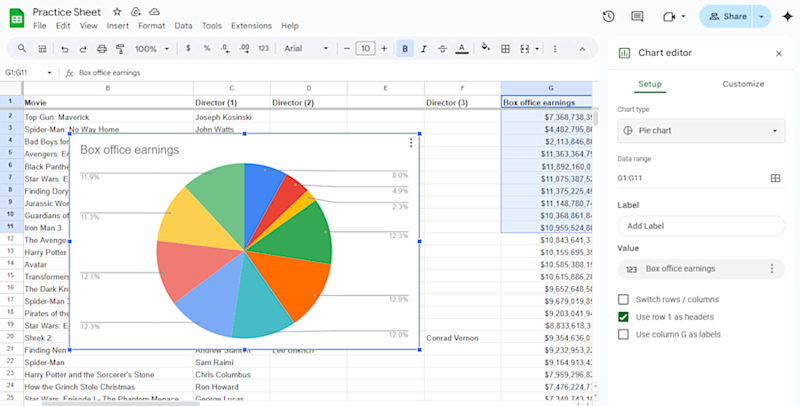Screen dimensions: 800x406
Task: Open more number formats 123 menu
Action: 263,48
